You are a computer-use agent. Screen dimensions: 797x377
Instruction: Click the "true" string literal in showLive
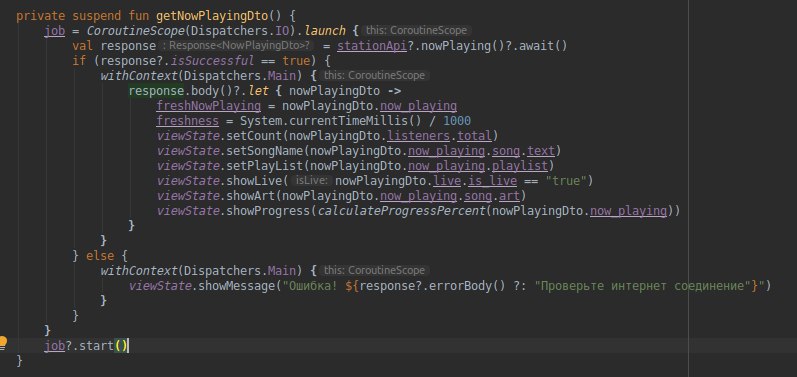pyautogui.click(x=566, y=181)
